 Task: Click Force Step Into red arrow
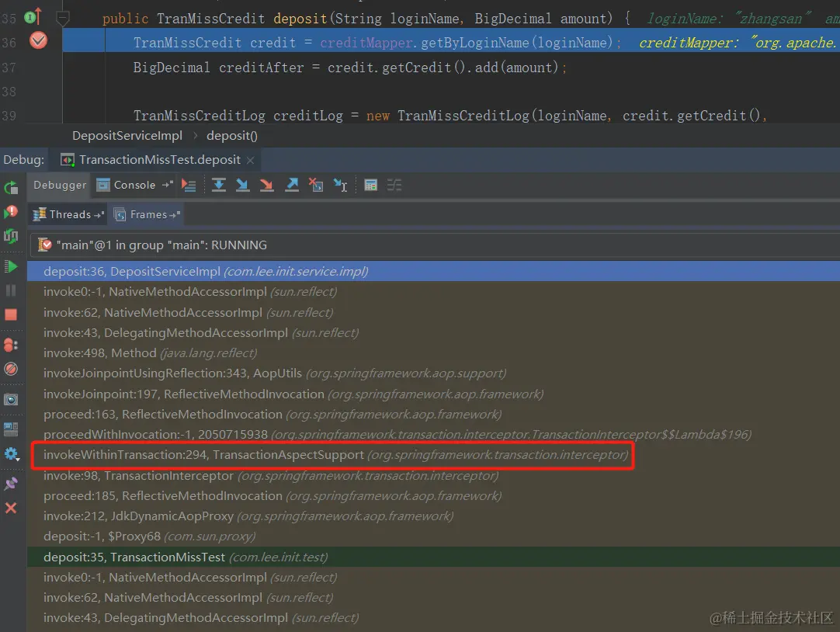coord(267,186)
